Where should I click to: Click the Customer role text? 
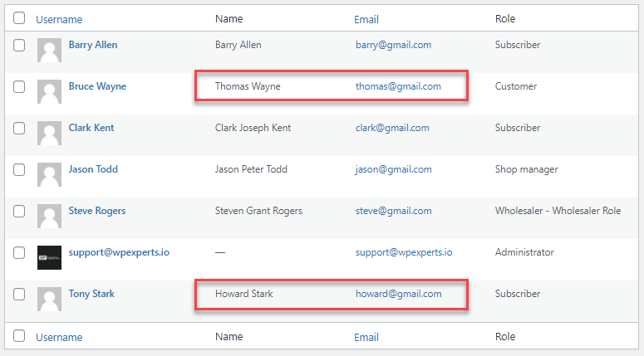pyautogui.click(x=516, y=86)
